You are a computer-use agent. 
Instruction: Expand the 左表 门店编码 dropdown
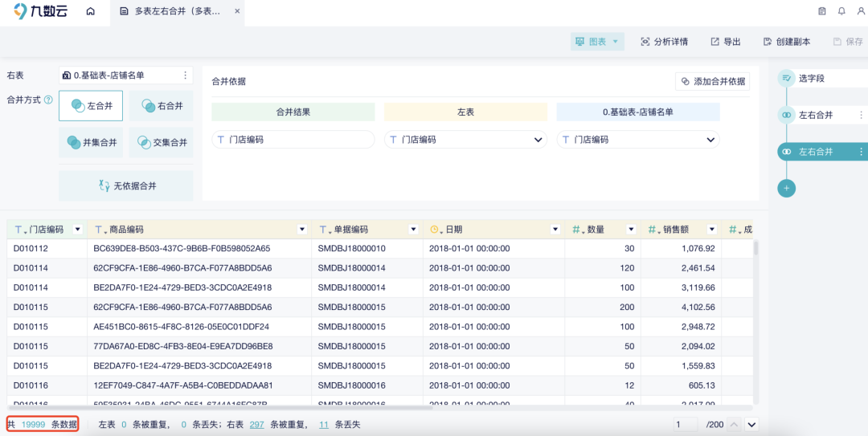pyautogui.click(x=538, y=140)
